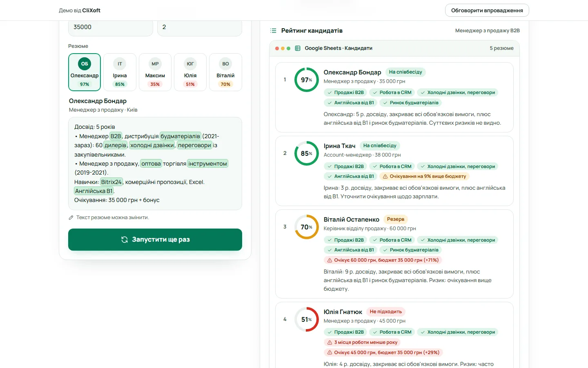Click Ірина Ткач's На співбесіду badge

(380, 146)
